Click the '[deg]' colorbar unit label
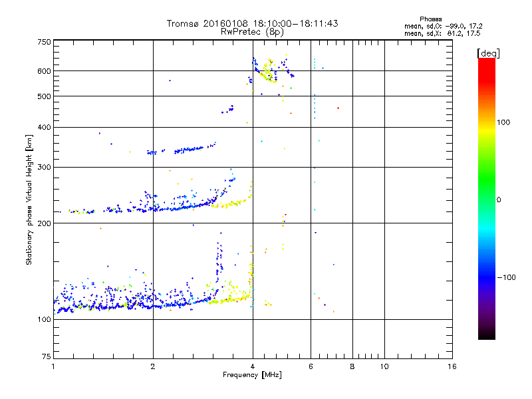532x399 pixels. pos(488,53)
